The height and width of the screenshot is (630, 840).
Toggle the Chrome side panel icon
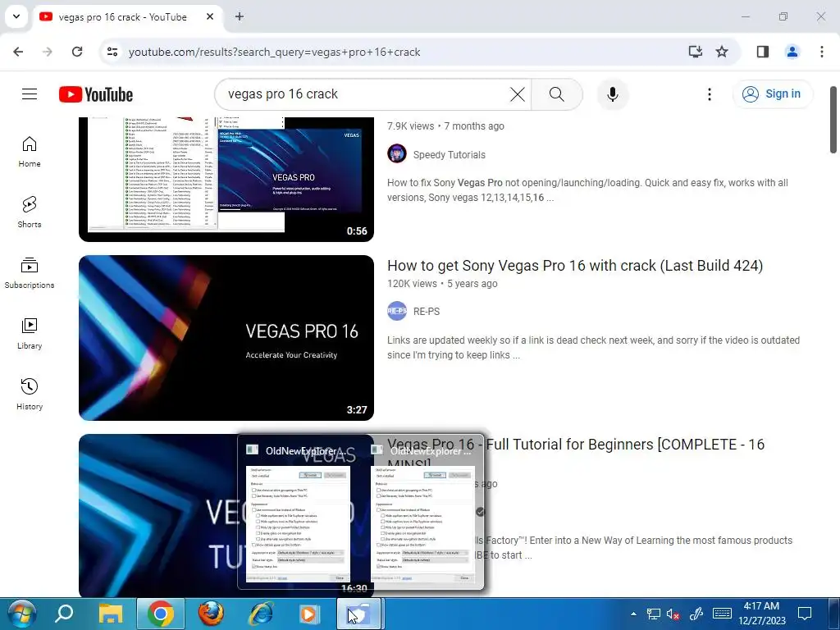click(x=763, y=52)
